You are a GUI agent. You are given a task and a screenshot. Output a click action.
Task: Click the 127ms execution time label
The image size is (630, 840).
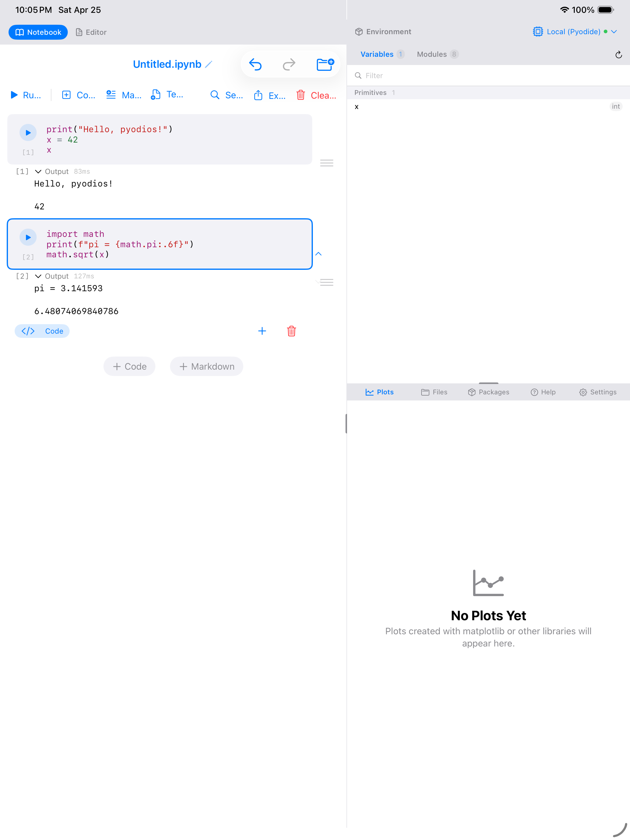(x=84, y=276)
